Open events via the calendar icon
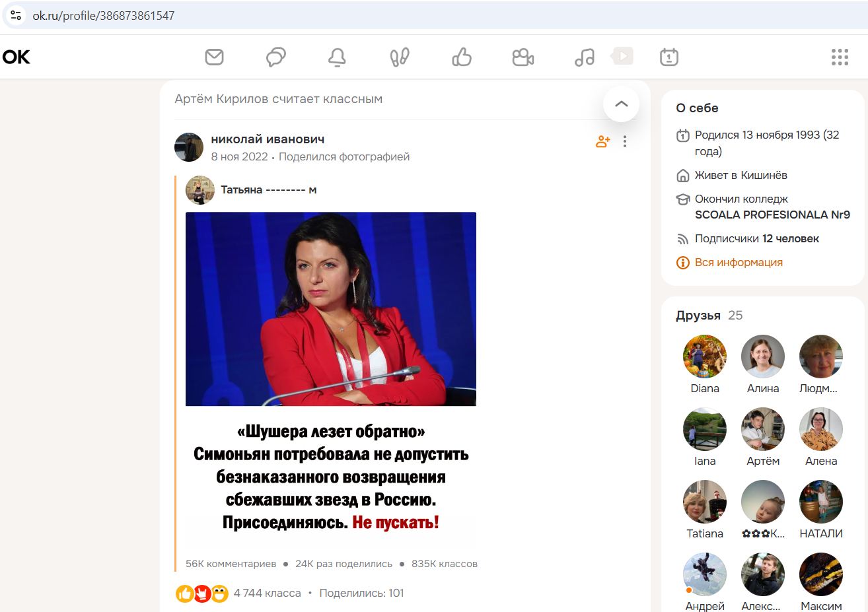This screenshot has width=868, height=612. pyautogui.click(x=669, y=57)
